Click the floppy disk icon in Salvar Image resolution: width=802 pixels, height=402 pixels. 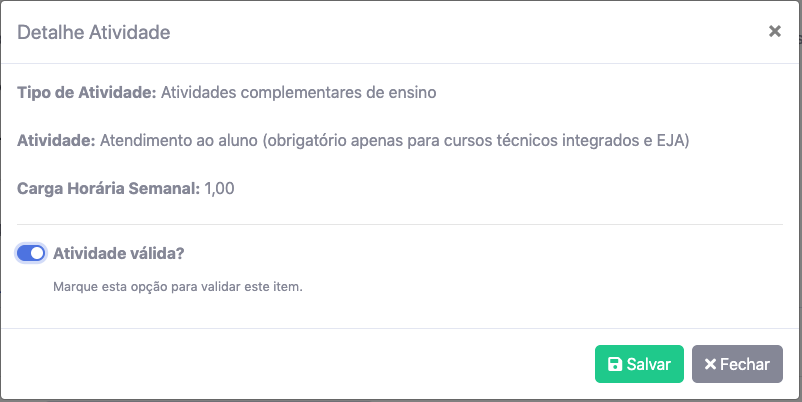tap(615, 365)
